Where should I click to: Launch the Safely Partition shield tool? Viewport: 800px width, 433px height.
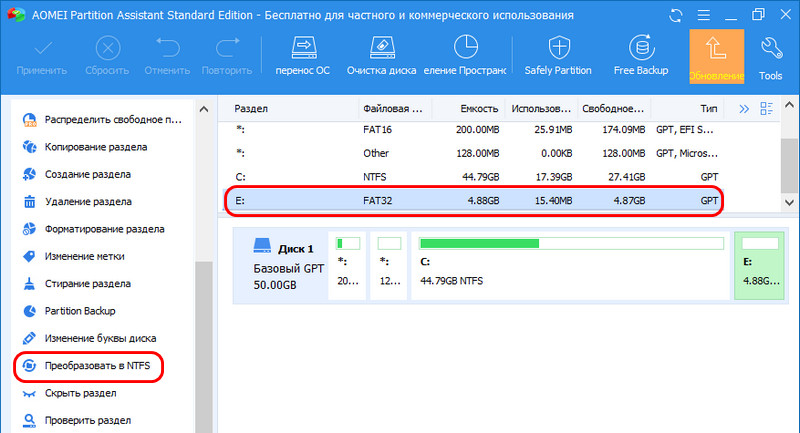(x=558, y=56)
